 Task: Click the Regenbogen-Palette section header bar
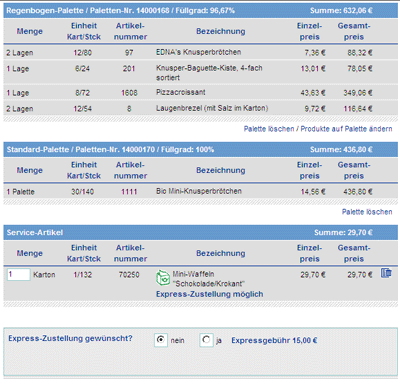[201, 11]
